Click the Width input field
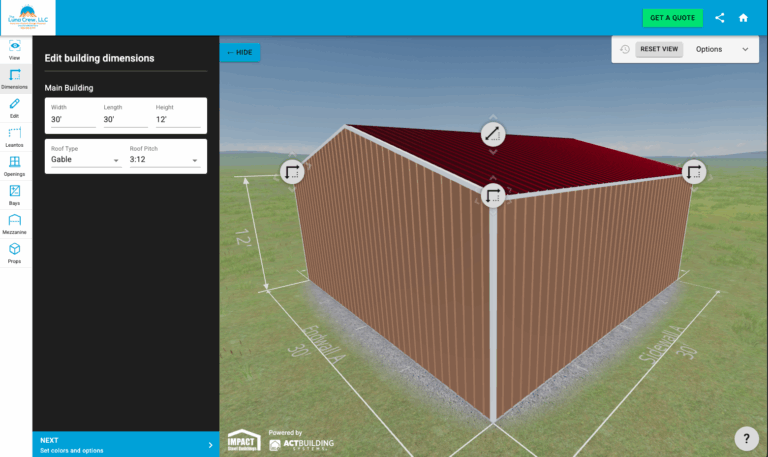Screen dimensions: 768x457 73,120
